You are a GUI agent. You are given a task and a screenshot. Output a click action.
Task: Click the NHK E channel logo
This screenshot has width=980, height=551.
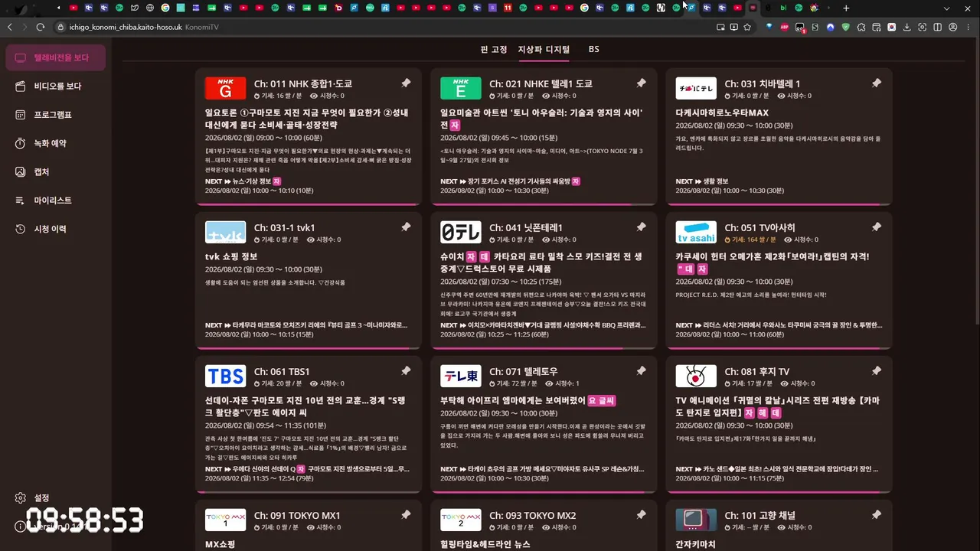pos(461,88)
